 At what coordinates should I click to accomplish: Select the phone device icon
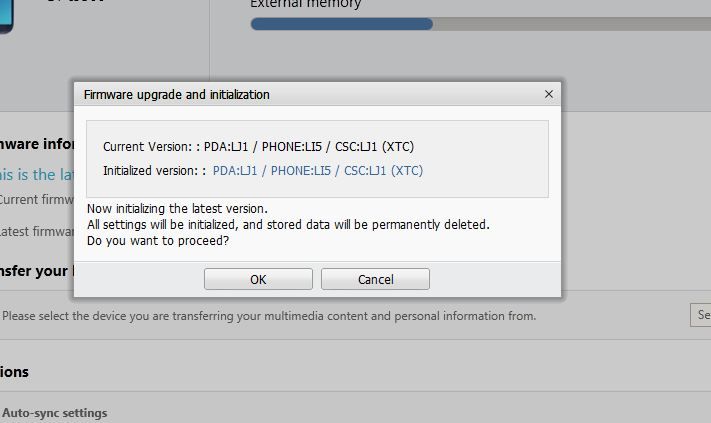6,16
